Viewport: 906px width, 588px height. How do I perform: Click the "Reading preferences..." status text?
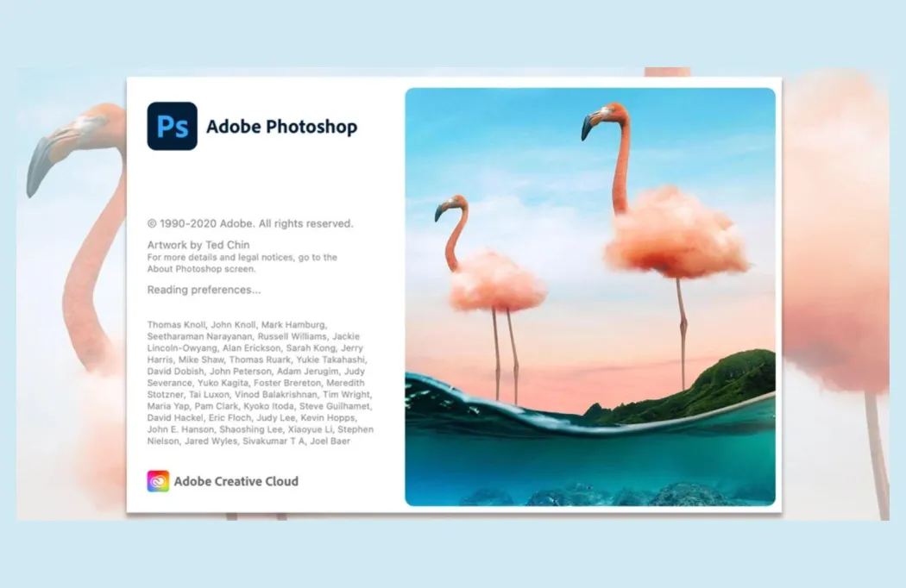[204, 290]
